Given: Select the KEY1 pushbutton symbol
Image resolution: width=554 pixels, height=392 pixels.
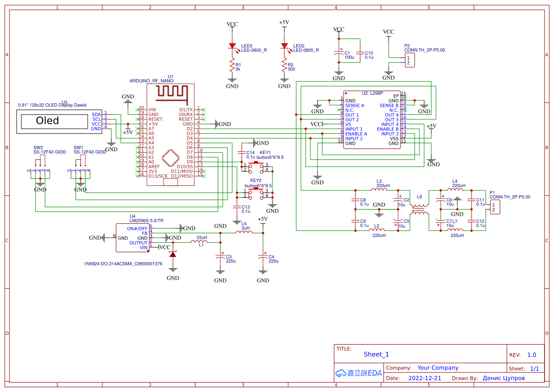Looking at the screenshot, I should pos(256,167).
